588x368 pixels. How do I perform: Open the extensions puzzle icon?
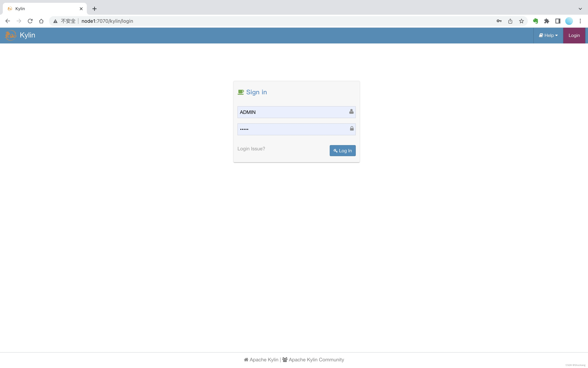pos(547,21)
